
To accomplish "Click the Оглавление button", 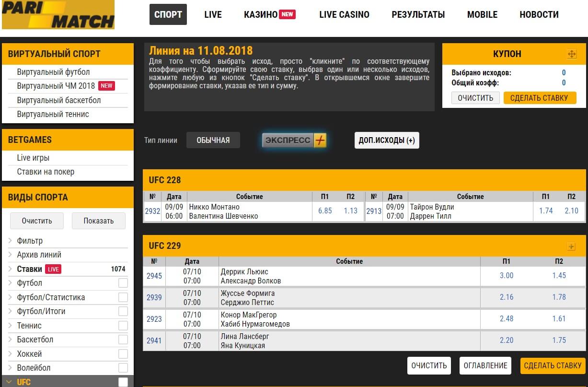I will point(485,365).
